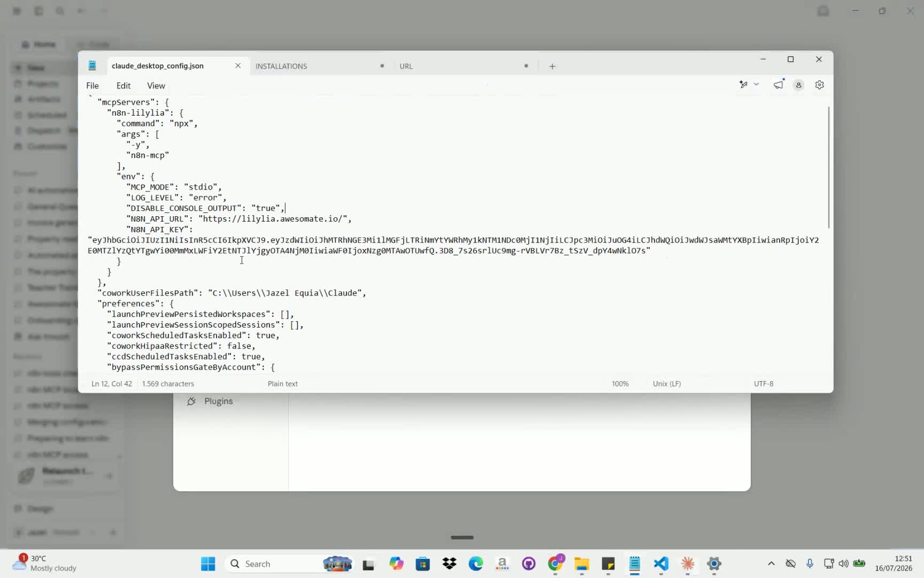Click the "preferences" line
This screenshot has width=924, height=578.
coord(136,303)
